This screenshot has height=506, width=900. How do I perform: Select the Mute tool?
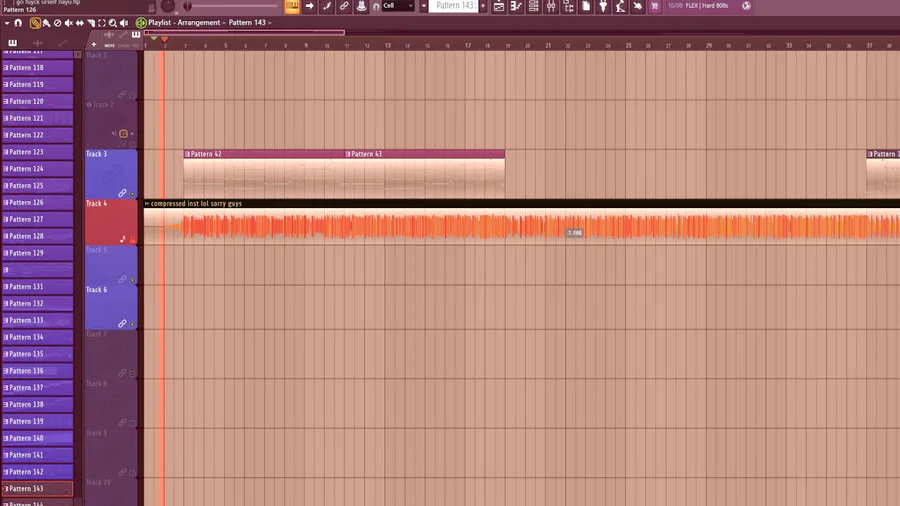(68, 23)
